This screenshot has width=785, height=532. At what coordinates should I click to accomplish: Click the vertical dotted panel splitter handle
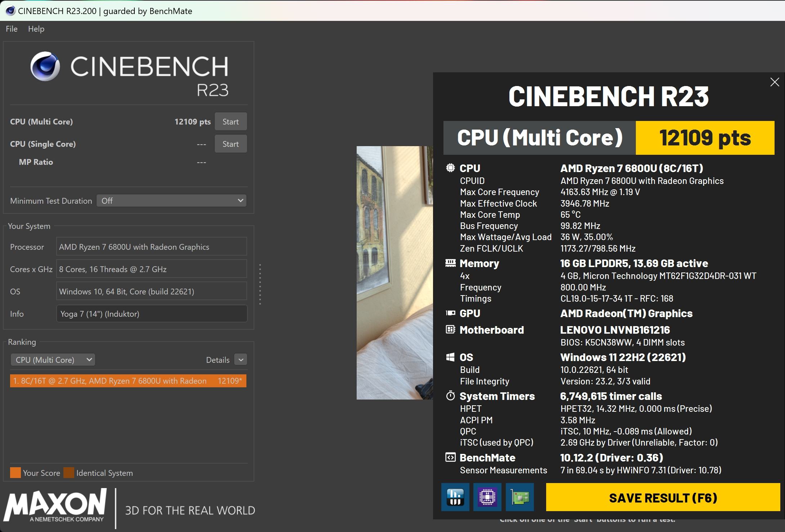[260, 284]
